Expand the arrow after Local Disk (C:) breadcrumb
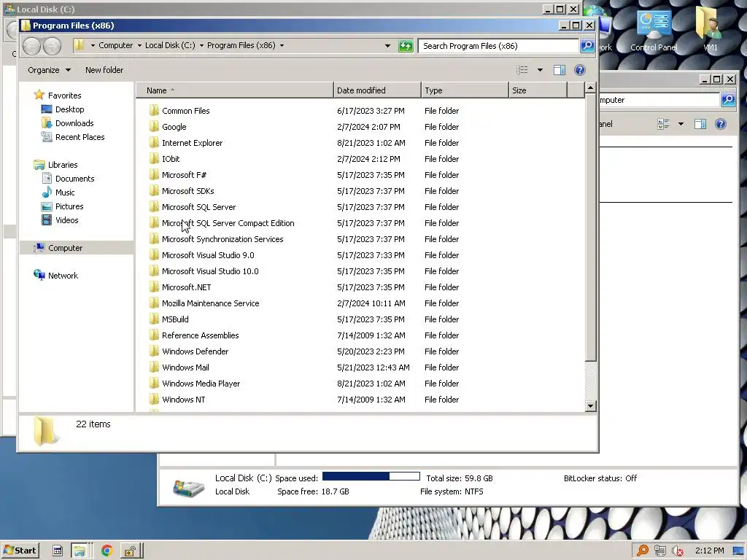Image resolution: width=747 pixels, height=560 pixels. coord(201,46)
